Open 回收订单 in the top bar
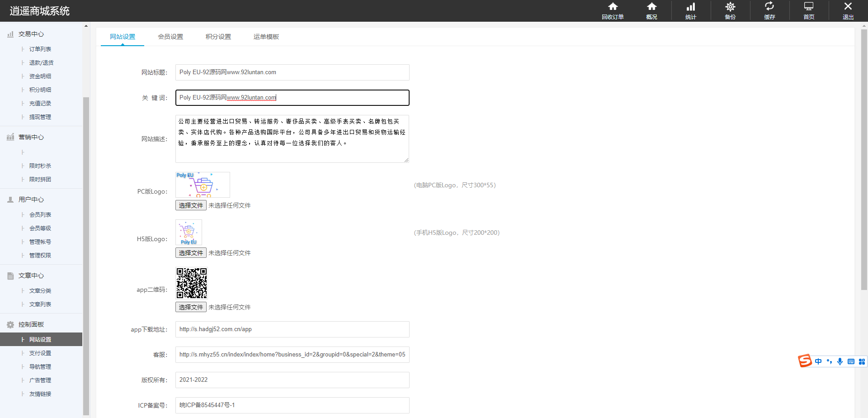This screenshot has height=418, width=868. [613, 11]
